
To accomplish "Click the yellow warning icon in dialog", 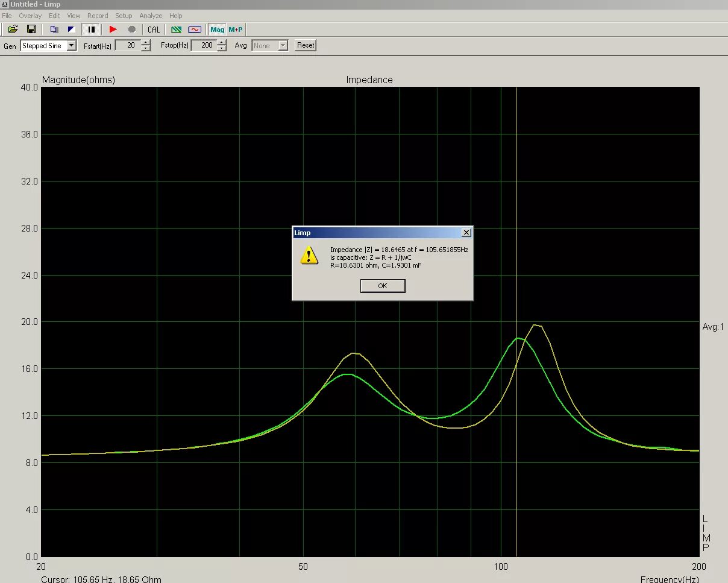I will pyautogui.click(x=309, y=255).
